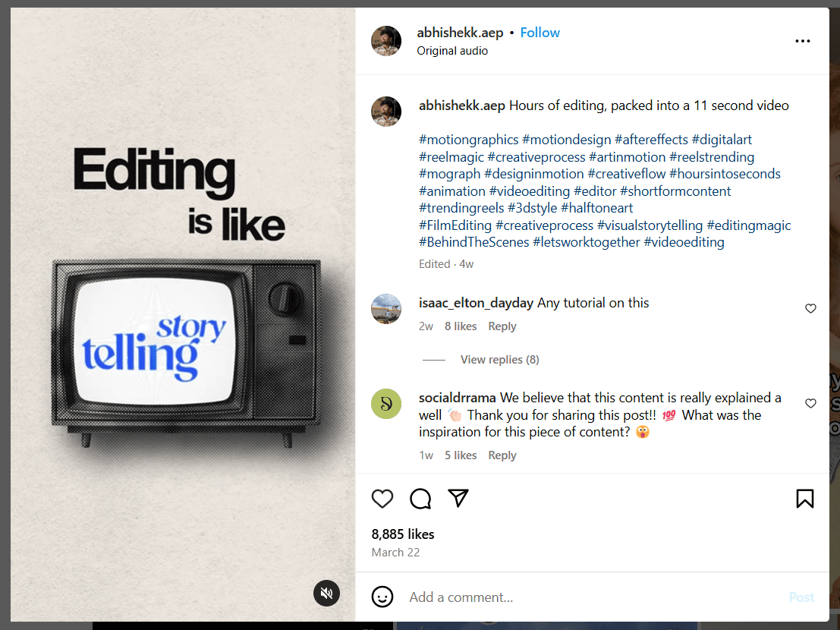
Task: View who liked the post via 8,885 likes
Action: coord(403,534)
